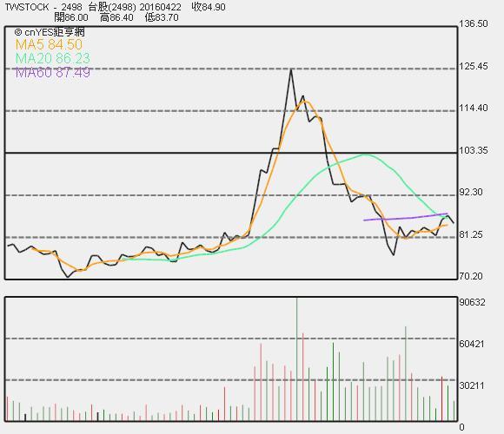Image resolution: width=504 pixels, height=434 pixels.
Task: Click the purple MA60 line segment
Action: (x=406, y=217)
